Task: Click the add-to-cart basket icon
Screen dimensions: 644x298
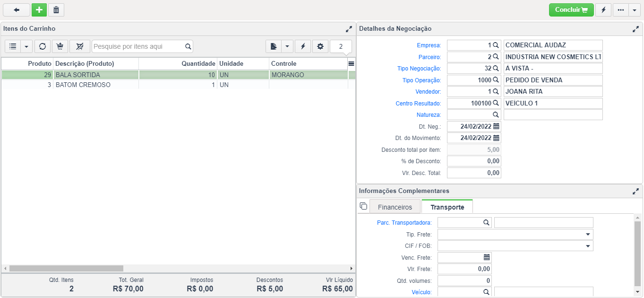Action: point(60,46)
